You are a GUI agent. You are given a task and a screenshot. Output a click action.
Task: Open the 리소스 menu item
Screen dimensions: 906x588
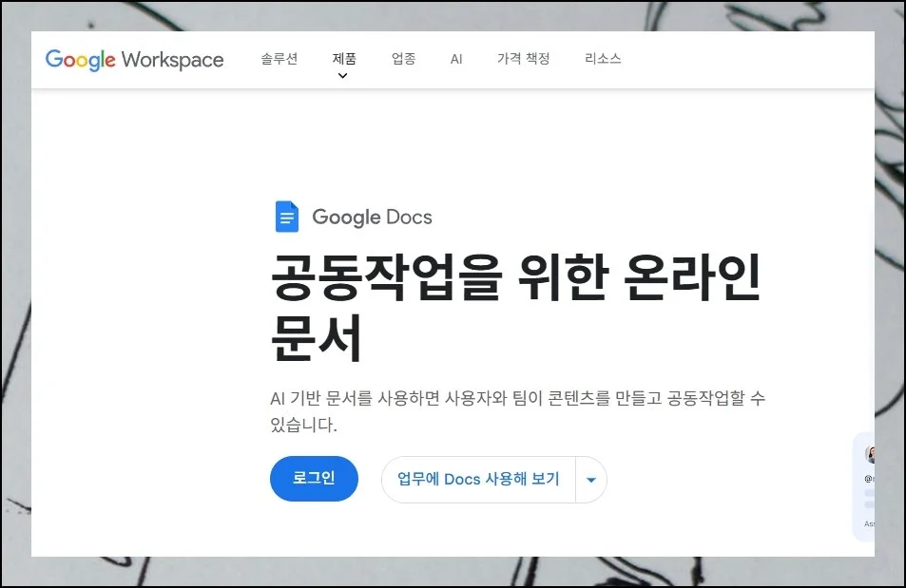point(602,58)
